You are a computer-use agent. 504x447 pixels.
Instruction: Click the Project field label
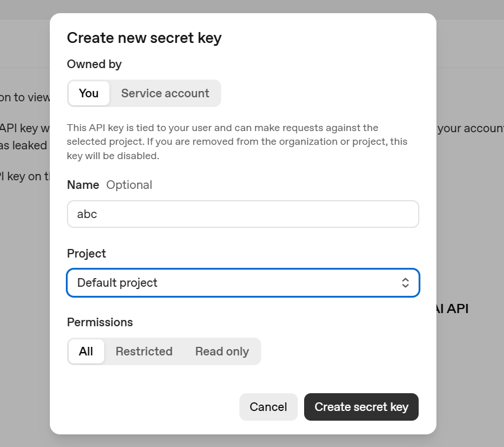tap(86, 253)
